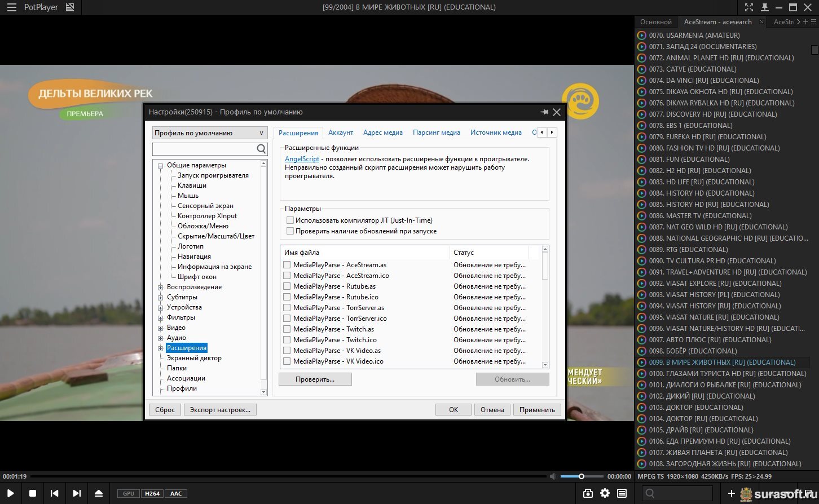Click the fullscreen arrows icon in title bar
819x504 pixels.
click(748, 7)
